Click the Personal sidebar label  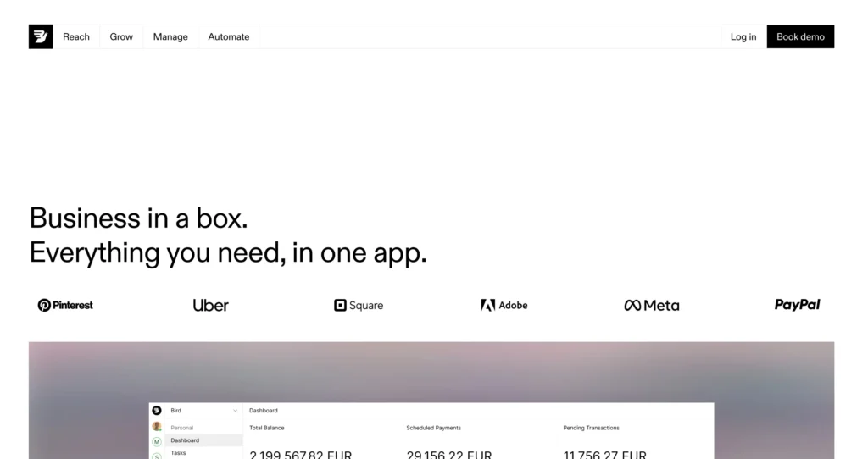pyautogui.click(x=182, y=428)
